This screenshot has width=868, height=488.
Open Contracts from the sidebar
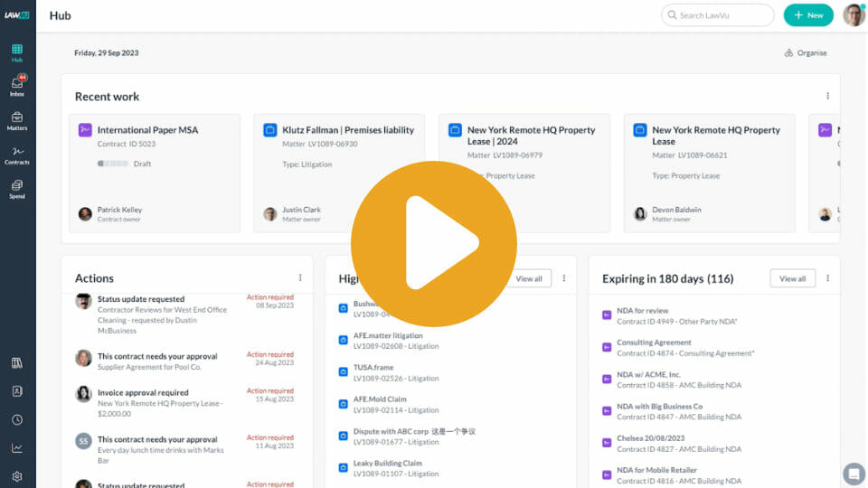[x=17, y=155]
